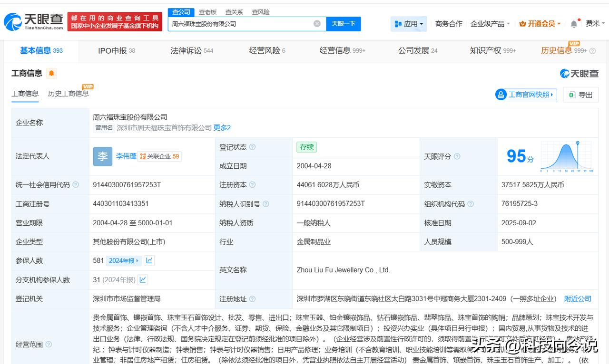Select registration number 440301103413351

121,204
